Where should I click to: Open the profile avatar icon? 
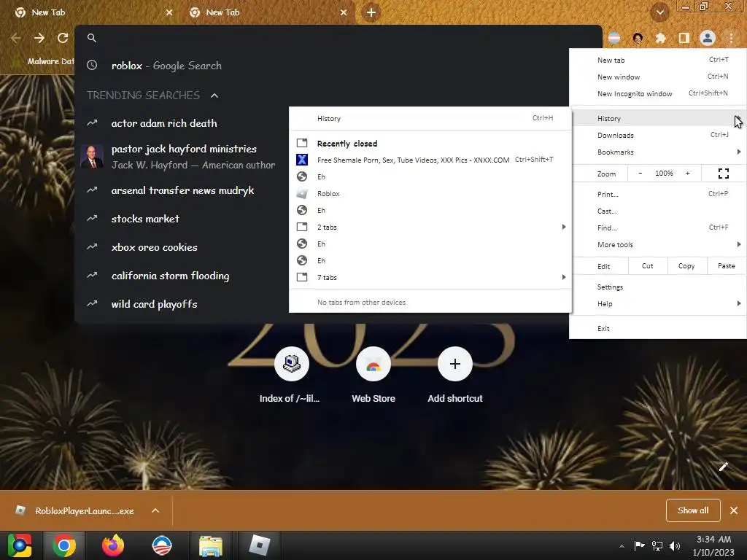pos(708,38)
